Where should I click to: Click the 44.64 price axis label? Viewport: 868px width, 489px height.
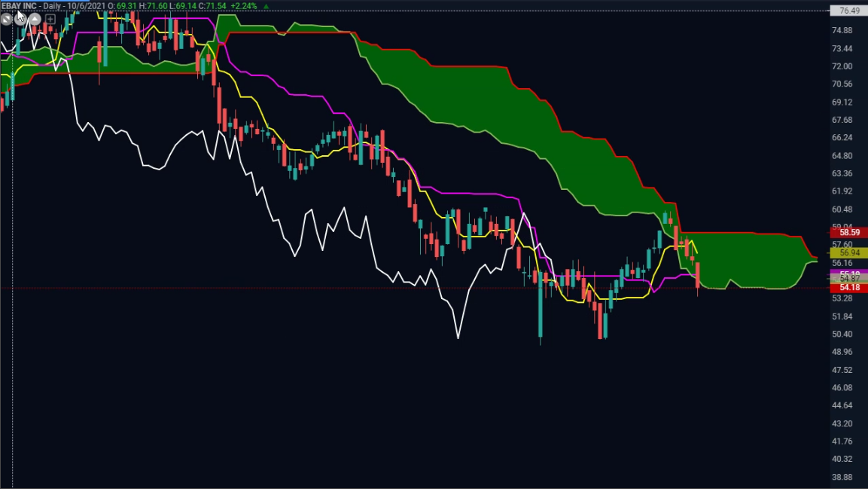pos(842,406)
